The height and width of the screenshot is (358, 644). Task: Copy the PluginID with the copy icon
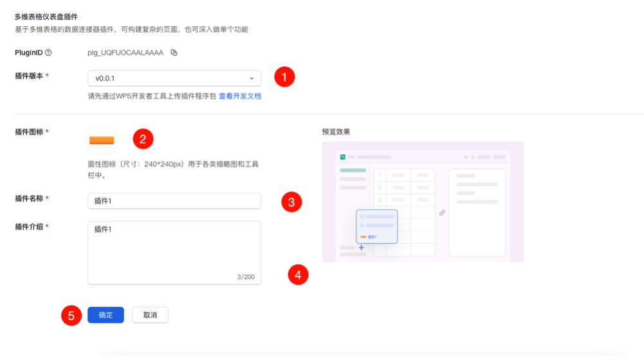[174, 53]
